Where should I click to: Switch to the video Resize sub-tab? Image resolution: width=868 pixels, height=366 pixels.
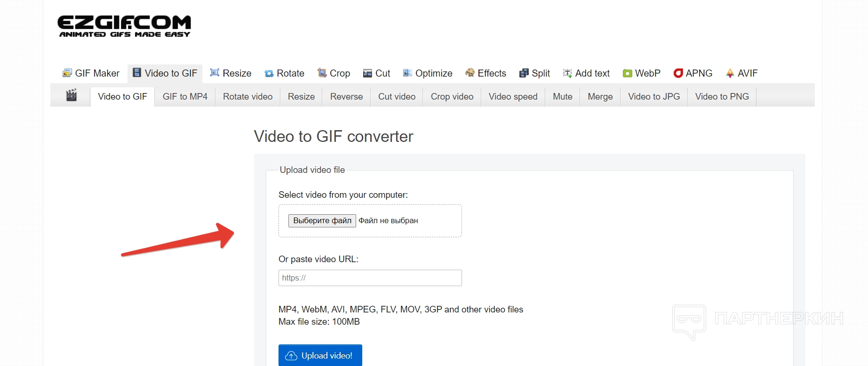[x=301, y=96]
